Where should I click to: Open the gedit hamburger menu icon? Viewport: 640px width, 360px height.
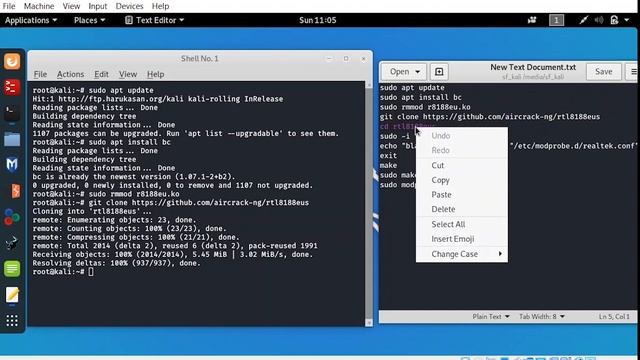(633, 72)
